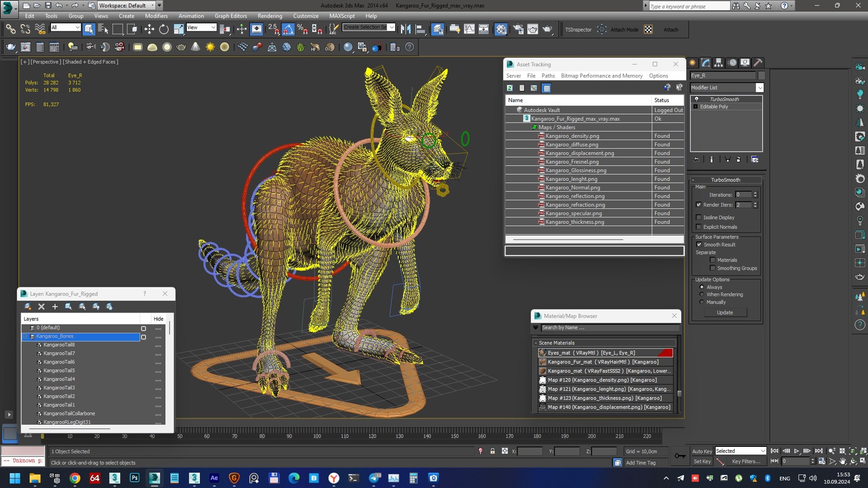Viewport: 868px width, 488px height.
Task: Select the Select and Rotate tool
Action: click(164, 29)
